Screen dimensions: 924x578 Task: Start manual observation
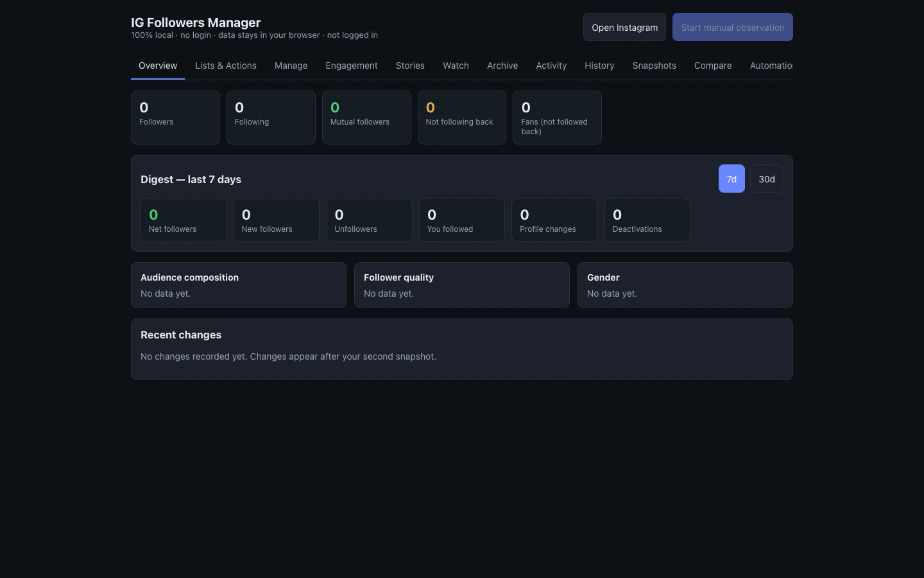[x=733, y=27]
